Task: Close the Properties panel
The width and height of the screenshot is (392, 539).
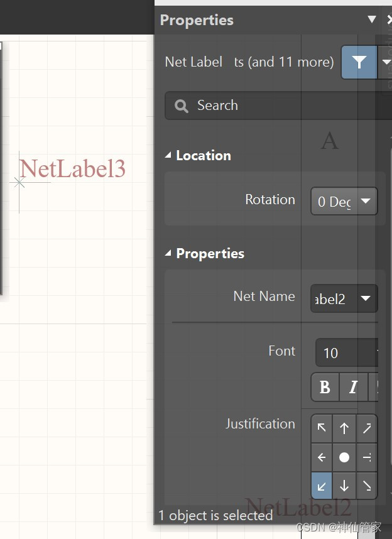Action: tap(389, 20)
